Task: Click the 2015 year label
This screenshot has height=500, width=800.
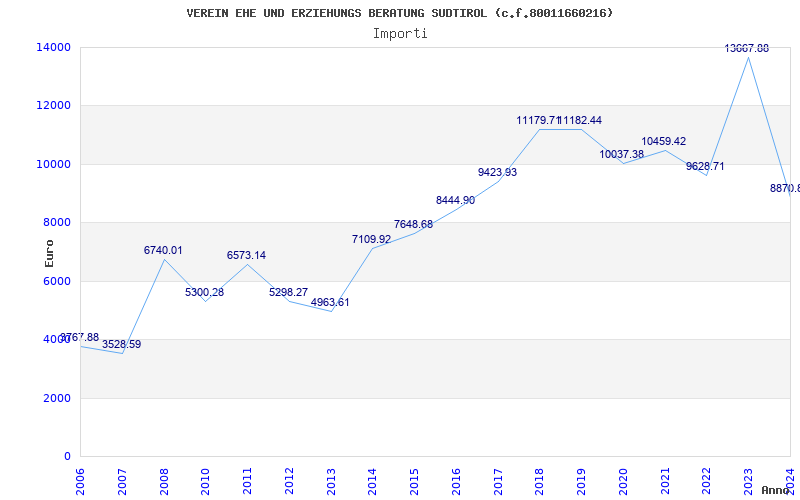Action: (x=414, y=481)
